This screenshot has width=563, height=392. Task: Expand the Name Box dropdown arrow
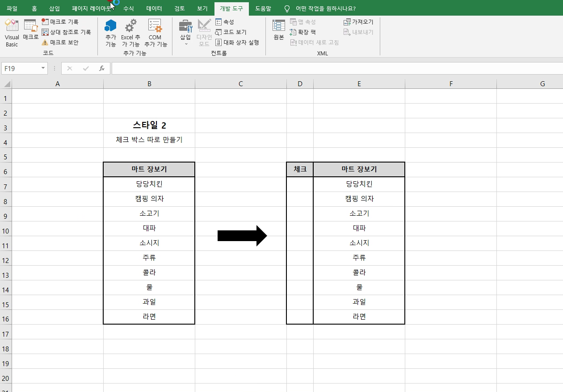click(43, 68)
